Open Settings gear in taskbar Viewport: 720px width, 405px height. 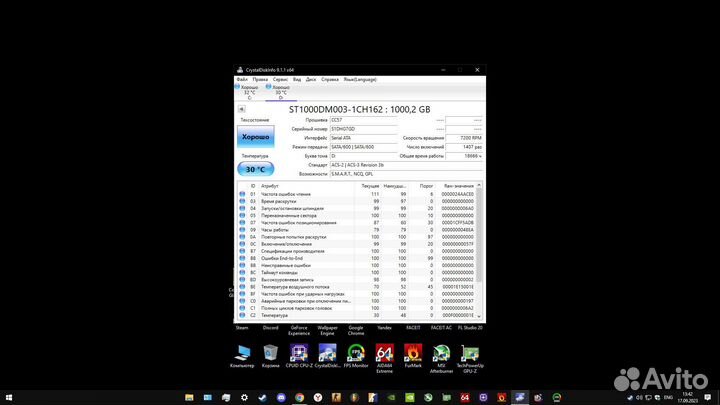[244, 398]
